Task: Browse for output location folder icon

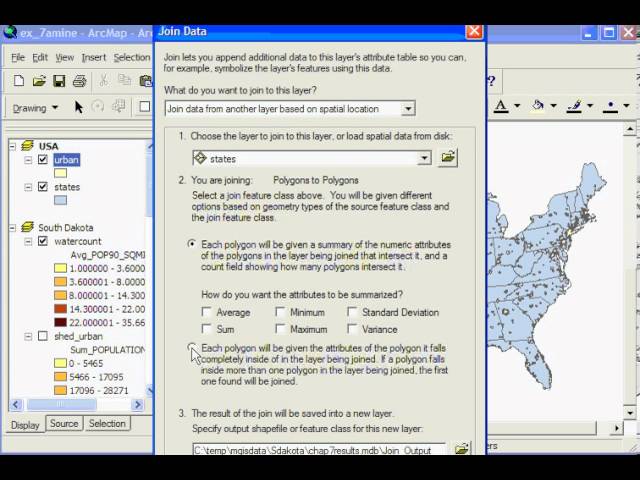Action: coord(462,449)
